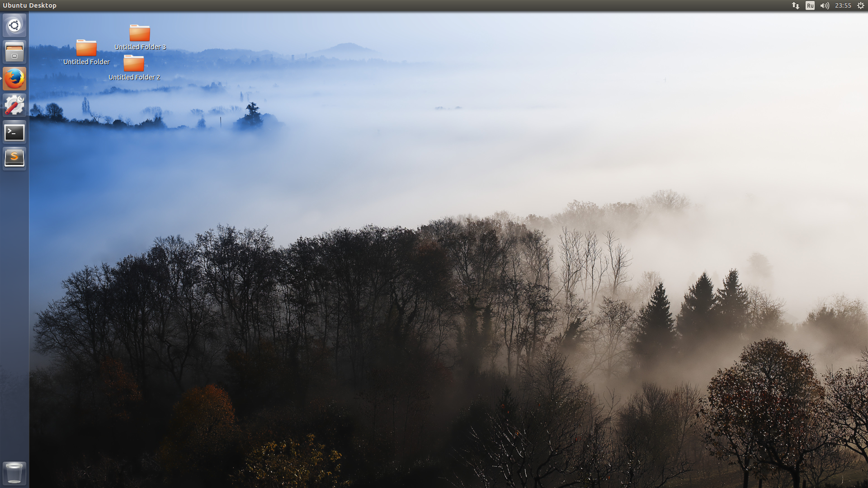
Task: Open the Files manager in launcher
Action: (14, 52)
